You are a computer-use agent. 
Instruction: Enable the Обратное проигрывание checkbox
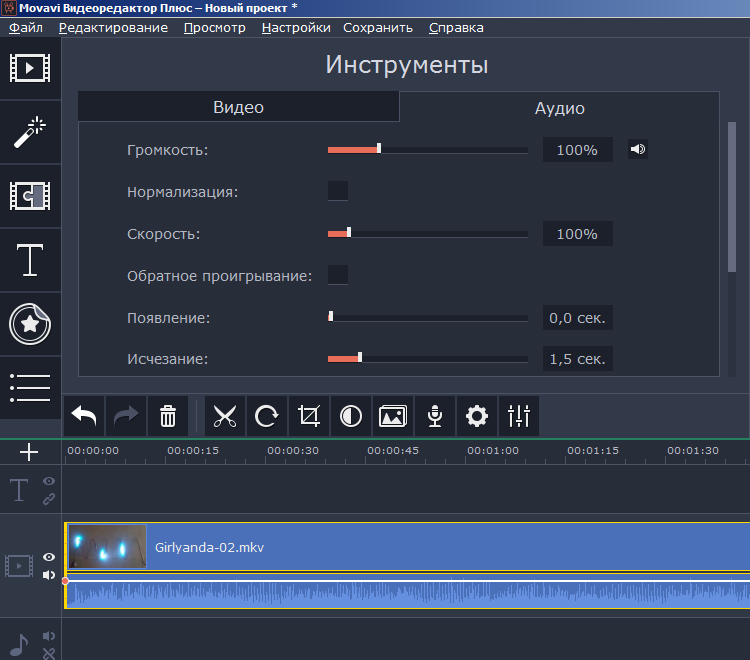(x=338, y=275)
